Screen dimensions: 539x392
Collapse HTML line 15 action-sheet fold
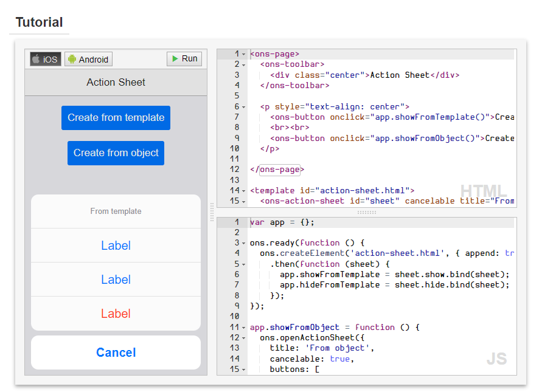(x=243, y=202)
